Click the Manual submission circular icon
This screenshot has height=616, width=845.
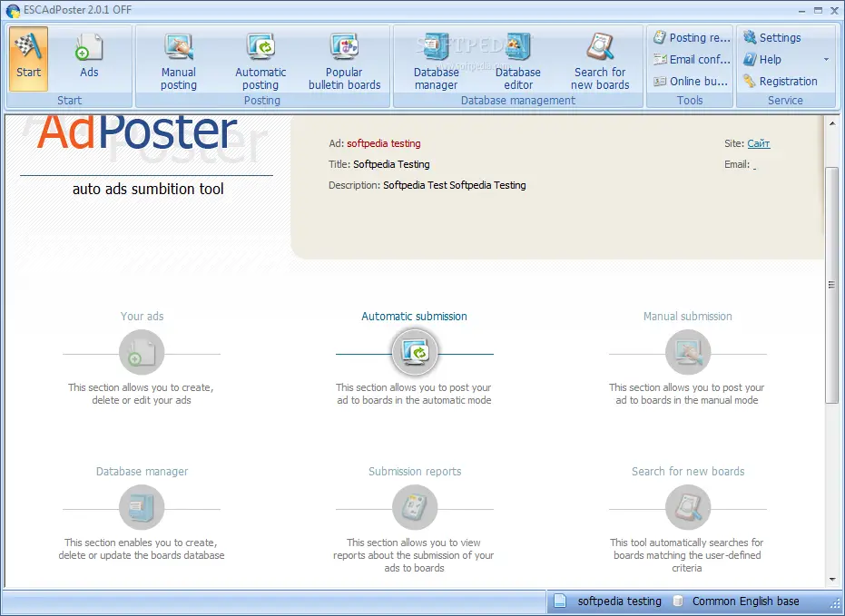(x=688, y=353)
